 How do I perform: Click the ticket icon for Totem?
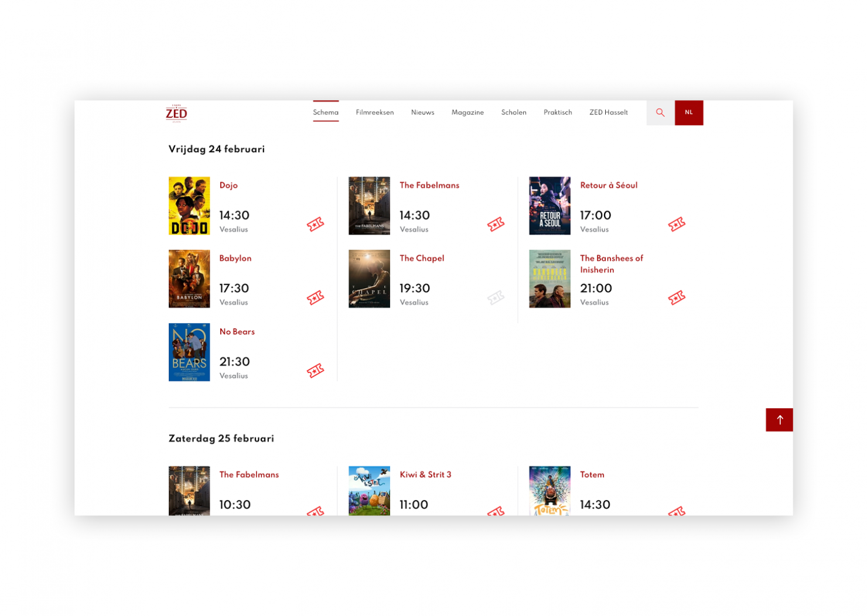point(677,511)
